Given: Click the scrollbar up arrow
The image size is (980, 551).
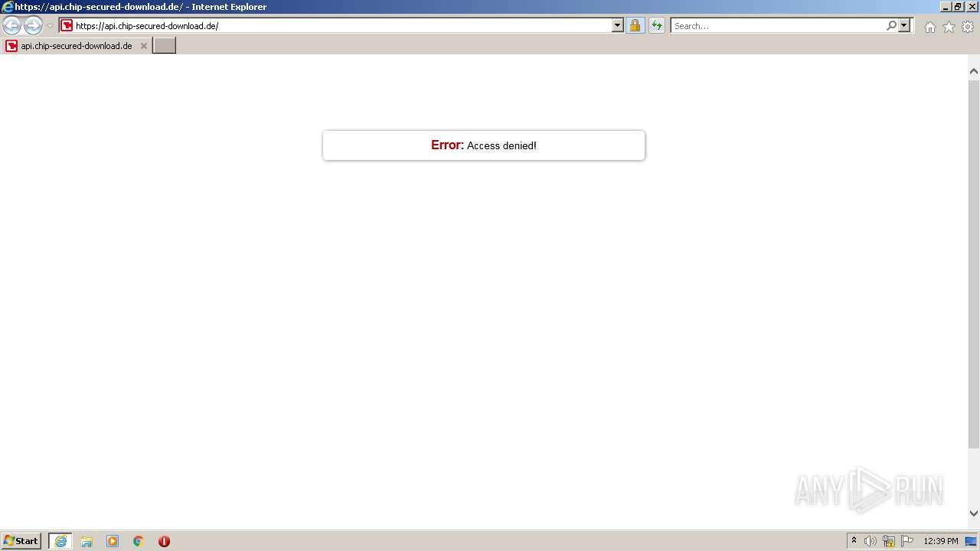Looking at the screenshot, I should [974, 71].
